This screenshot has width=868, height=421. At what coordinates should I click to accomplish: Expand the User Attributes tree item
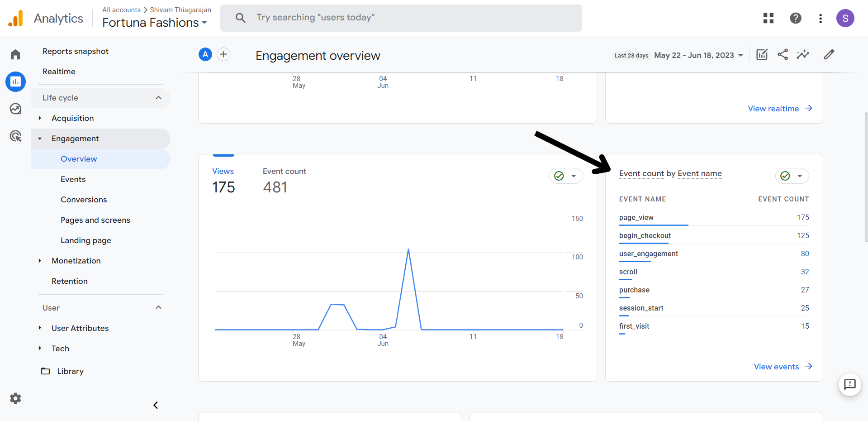click(x=40, y=328)
